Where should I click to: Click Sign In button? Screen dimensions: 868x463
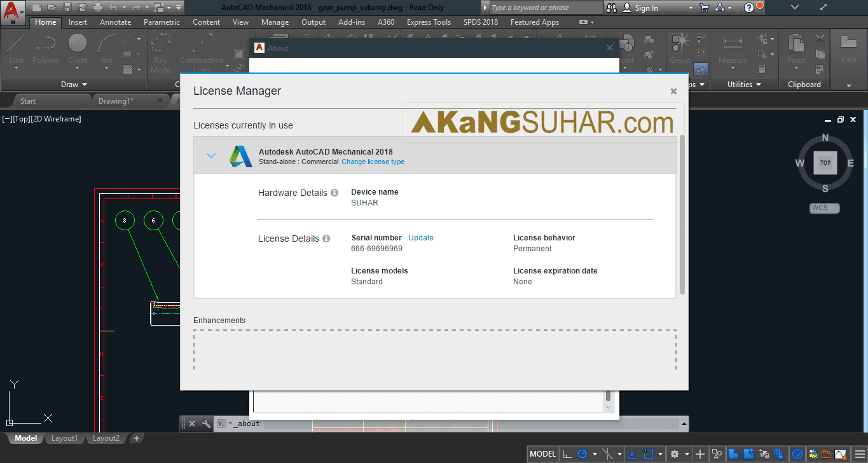[x=647, y=8]
